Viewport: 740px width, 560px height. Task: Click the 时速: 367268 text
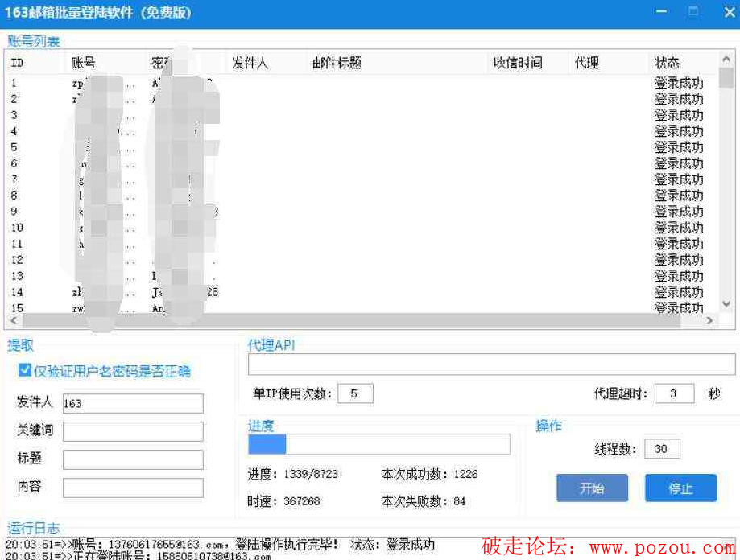pos(283,501)
